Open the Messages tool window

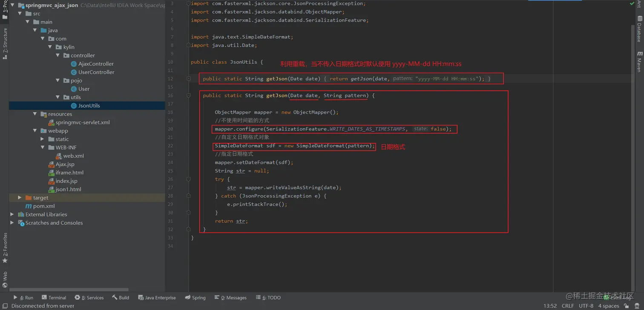pyautogui.click(x=230, y=298)
